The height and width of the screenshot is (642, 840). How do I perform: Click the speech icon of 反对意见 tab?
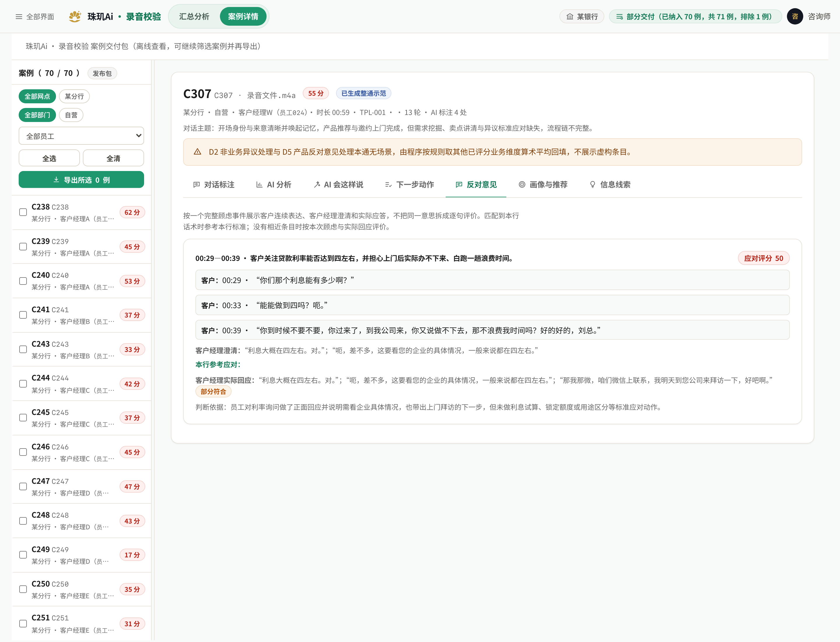pos(459,184)
